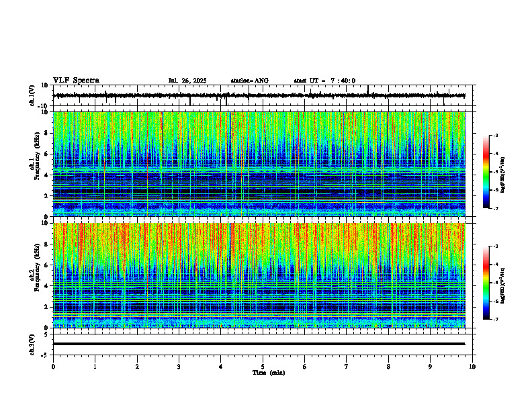Click ch.1 'Frequency (kHz)' axis label

click(37, 156)
